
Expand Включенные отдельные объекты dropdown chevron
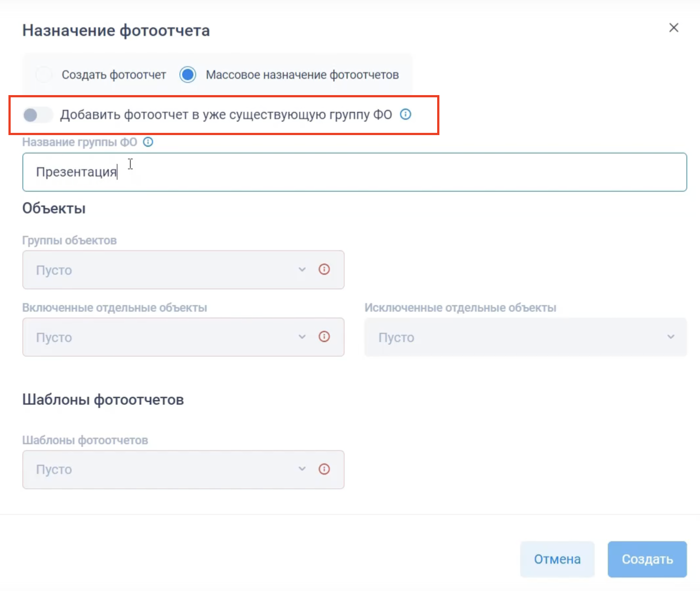[302, 336]
